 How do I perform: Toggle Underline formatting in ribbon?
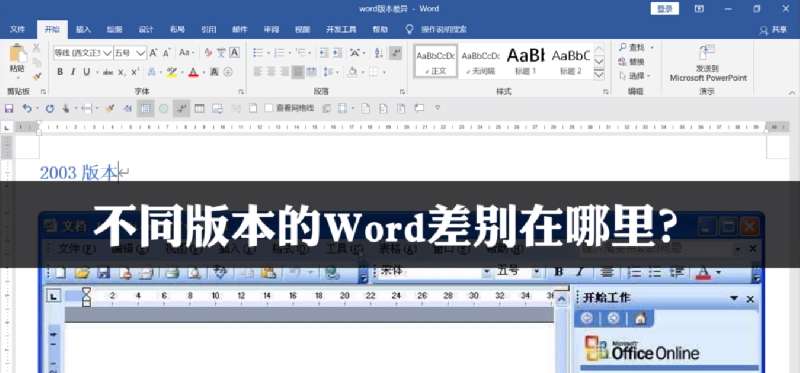click(87, 72)
